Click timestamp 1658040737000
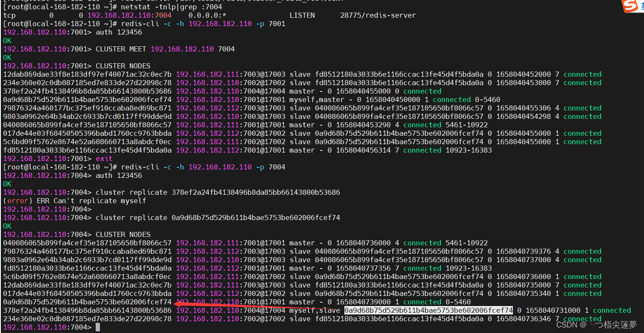 (523, 260)
